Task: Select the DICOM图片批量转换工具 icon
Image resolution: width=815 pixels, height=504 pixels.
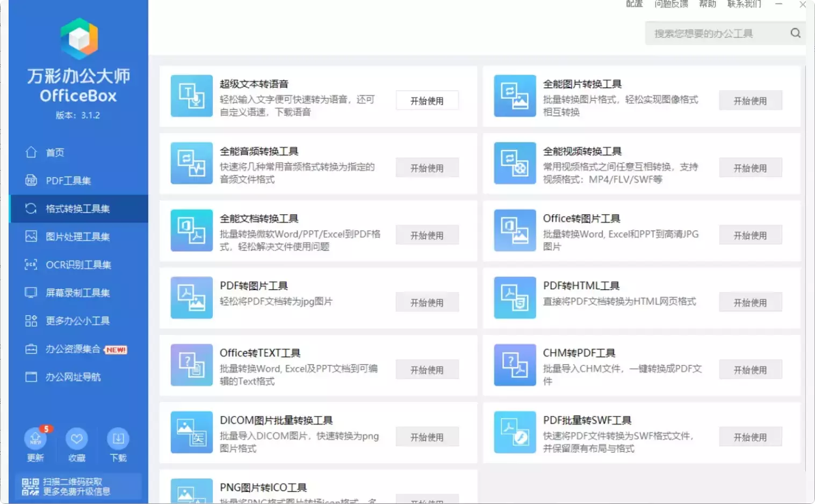Action: click(191, 433)
